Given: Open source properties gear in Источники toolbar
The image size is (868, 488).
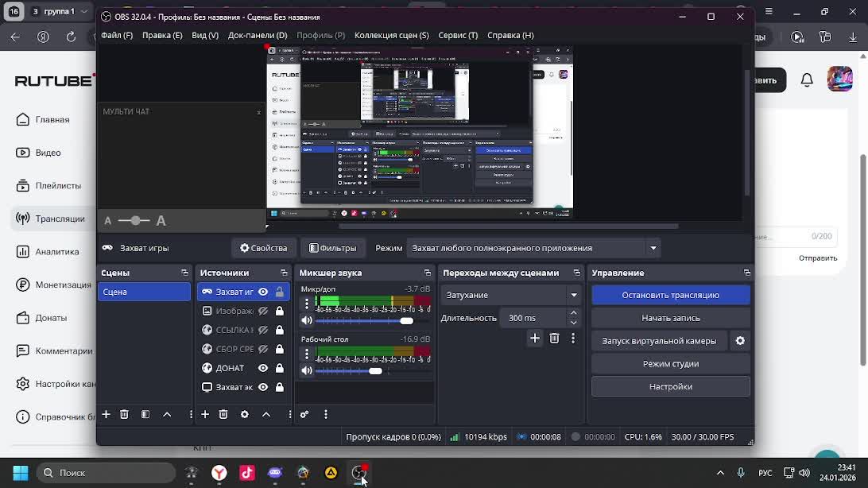Looking at the screenshot, I should tap(245, 414).
